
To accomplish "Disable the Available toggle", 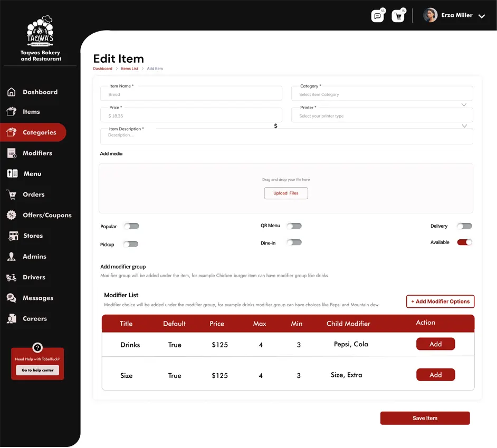I will click(x=464, y=242).
